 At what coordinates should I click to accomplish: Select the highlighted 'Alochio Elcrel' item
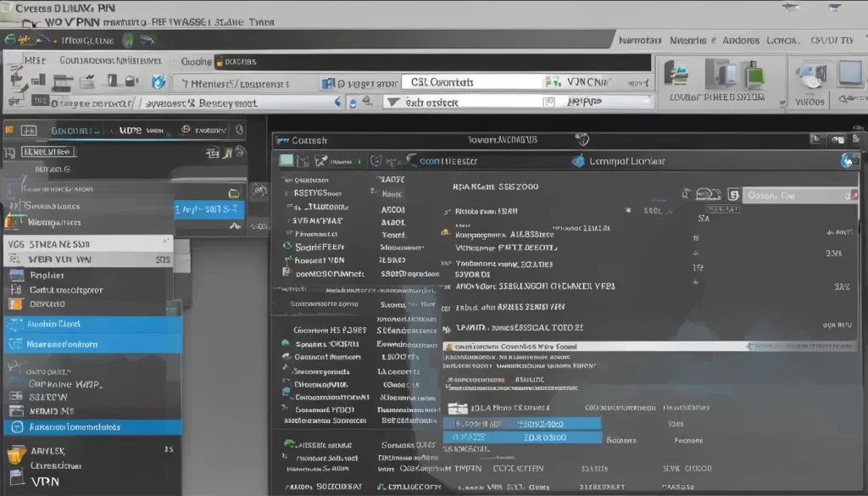coord(92,324)
